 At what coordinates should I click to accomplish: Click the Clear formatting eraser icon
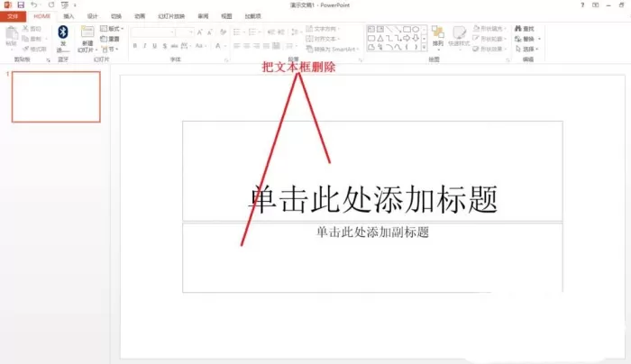tap(223, 32)
